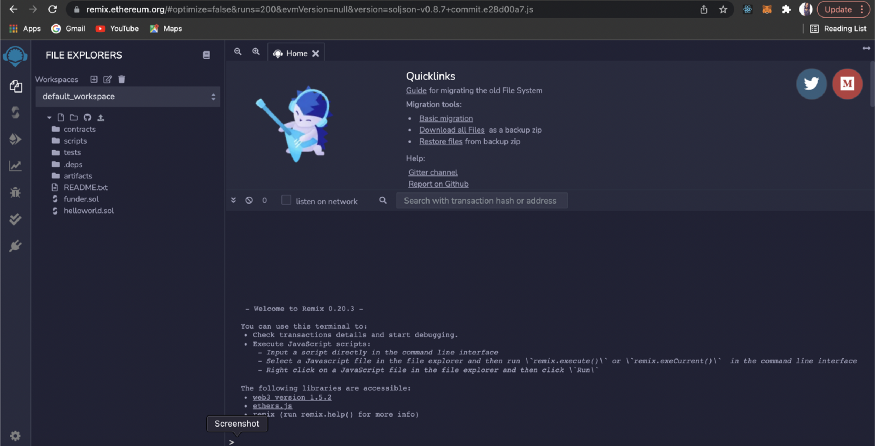
Task: Upload local files icon in explorer
Action: 100,118
